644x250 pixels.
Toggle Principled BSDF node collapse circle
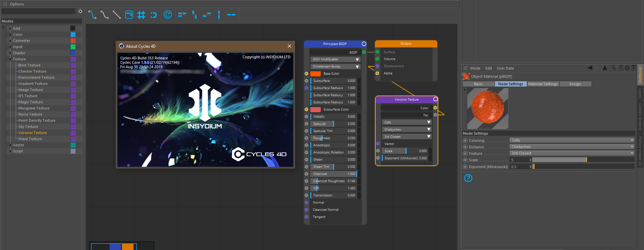(x=364, y=44)
